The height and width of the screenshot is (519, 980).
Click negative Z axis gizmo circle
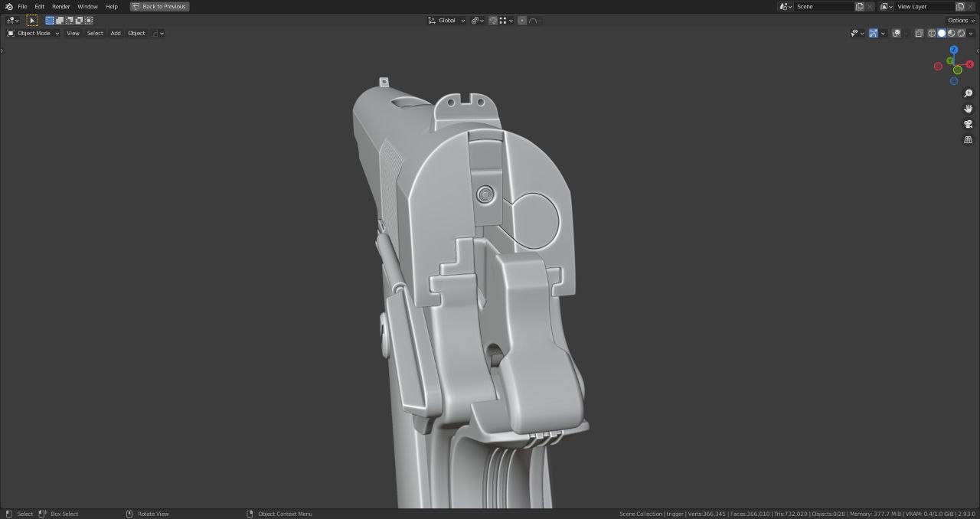(954, 81)
